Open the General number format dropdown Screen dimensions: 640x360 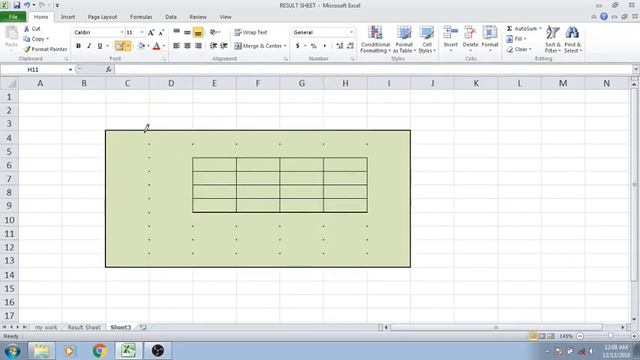coord(351,32)
